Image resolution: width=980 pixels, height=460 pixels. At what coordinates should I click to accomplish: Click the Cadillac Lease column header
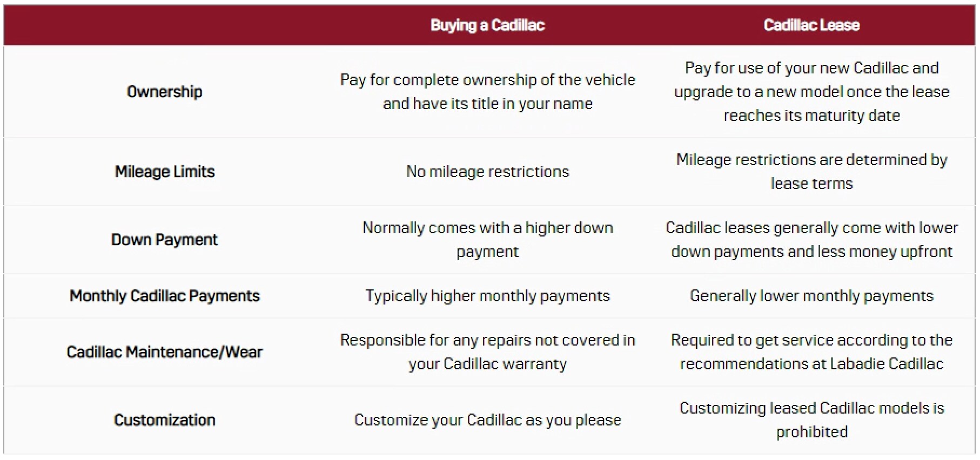811,25
